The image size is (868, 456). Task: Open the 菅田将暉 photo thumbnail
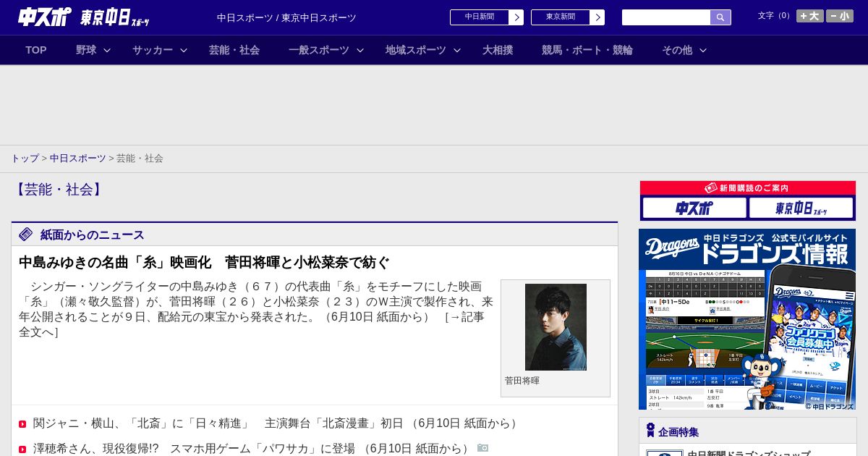pyautogui.click(x=556, y=327)
